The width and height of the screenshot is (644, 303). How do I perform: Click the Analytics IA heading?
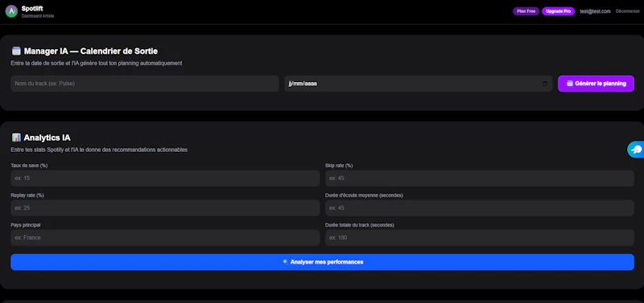pyautogui.click(x=47, y=137)
